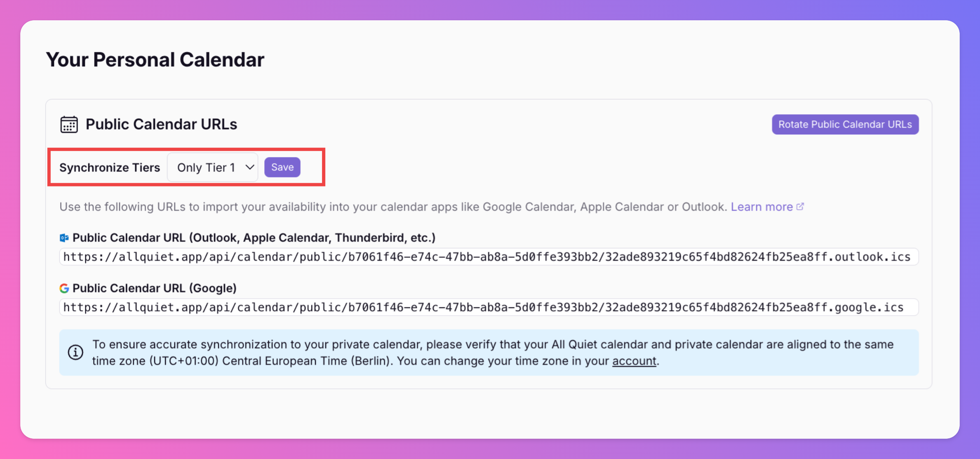
Task: Select the Outlook public calendar URL field
Action: 489,257
